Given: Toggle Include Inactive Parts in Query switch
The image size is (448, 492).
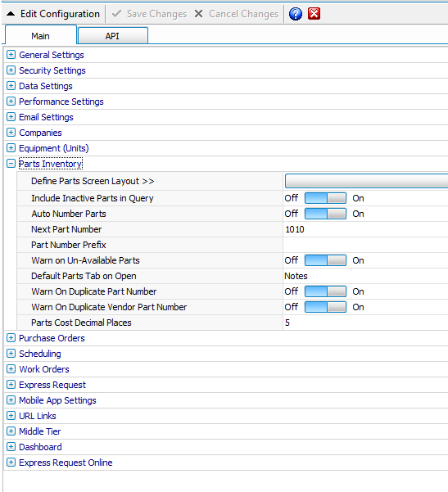Looking at the screenshot, I should click(325, 198).
